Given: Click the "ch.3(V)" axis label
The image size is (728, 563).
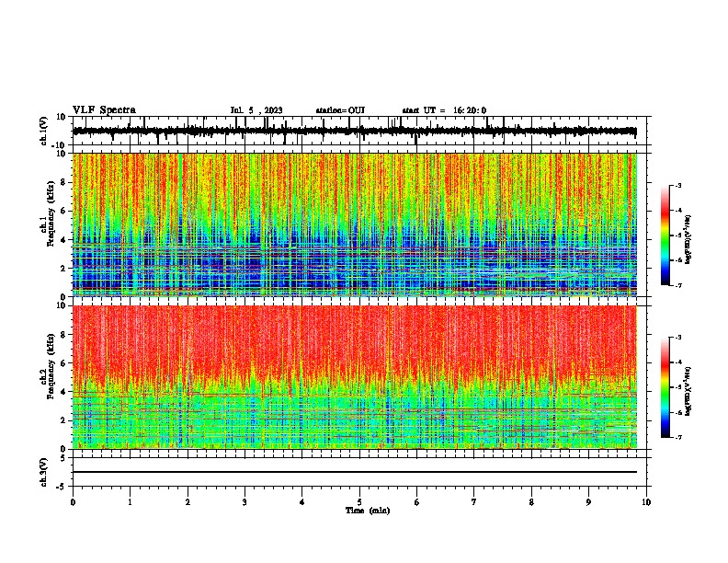Looking at the screenshot, I should 44,472.
